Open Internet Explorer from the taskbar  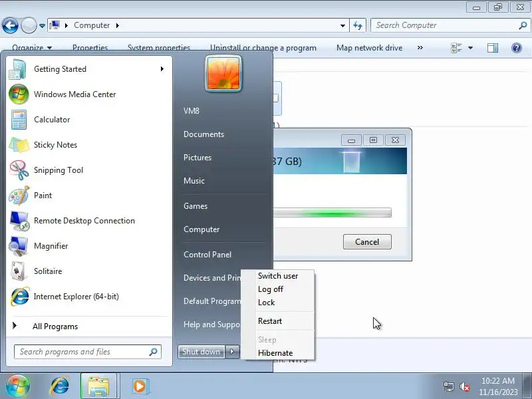60,386
